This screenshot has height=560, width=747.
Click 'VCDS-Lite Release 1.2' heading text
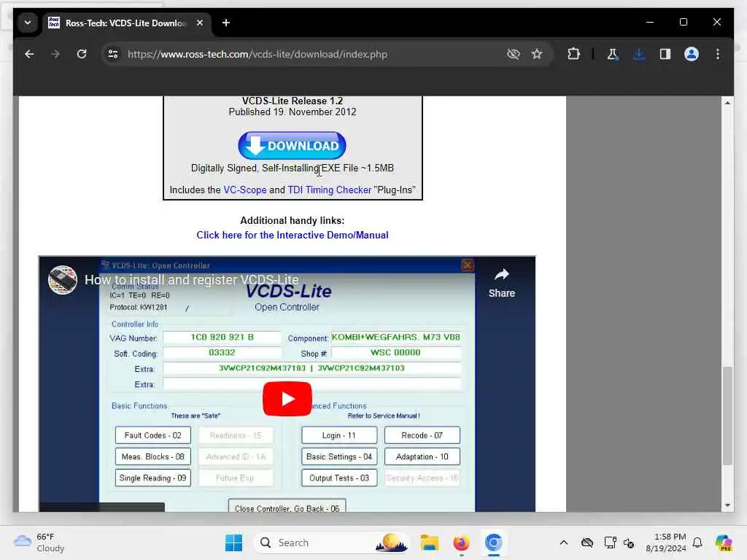[293, 101]
